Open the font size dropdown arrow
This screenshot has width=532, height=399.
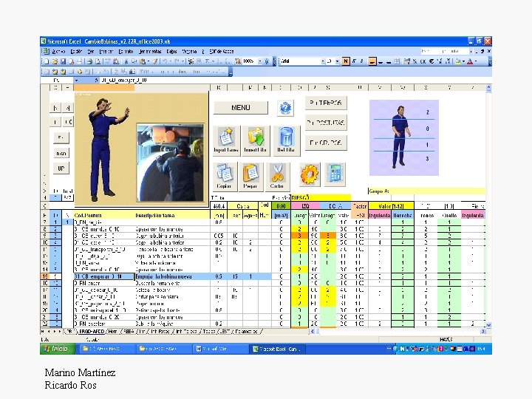point(337,61)
